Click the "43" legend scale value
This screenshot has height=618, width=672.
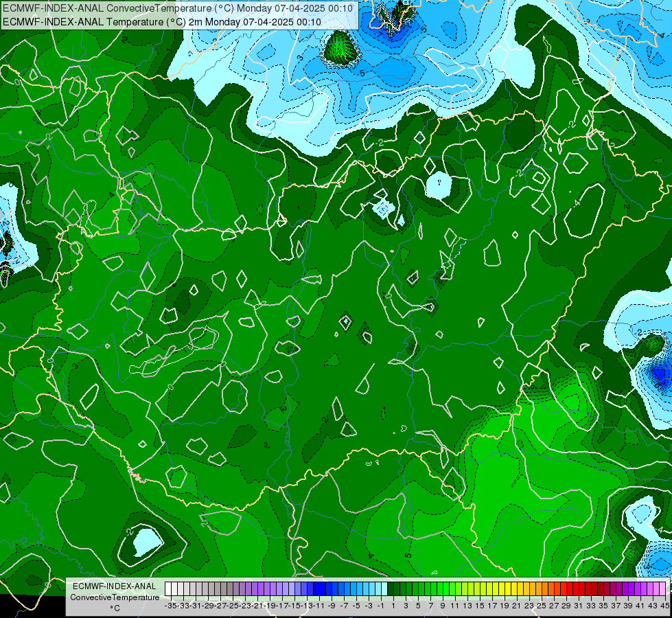653,606
